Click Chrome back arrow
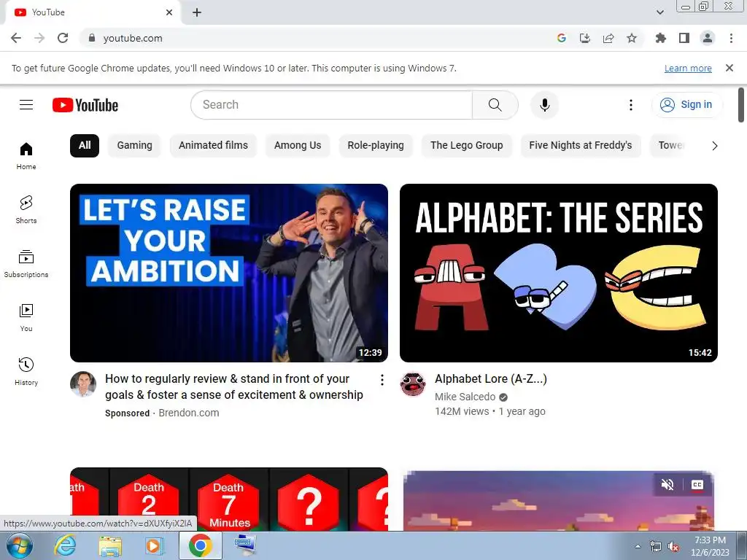Screen dimensions: 747x560 [16, 38]
